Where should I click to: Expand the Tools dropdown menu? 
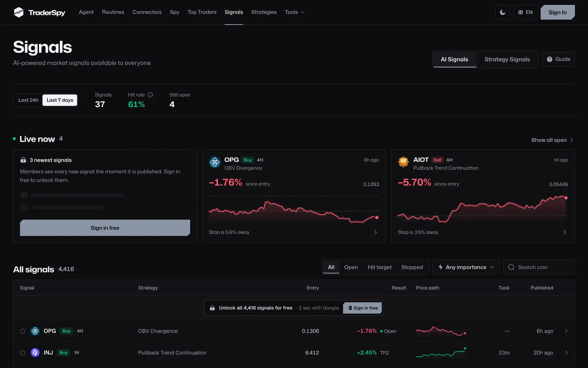tap(295, 12)
